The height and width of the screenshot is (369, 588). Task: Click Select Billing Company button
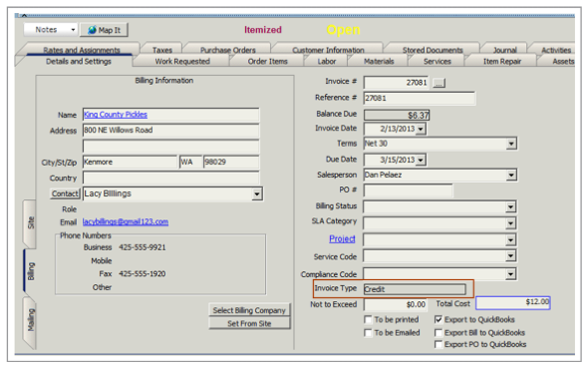click(x=249, y=310)
